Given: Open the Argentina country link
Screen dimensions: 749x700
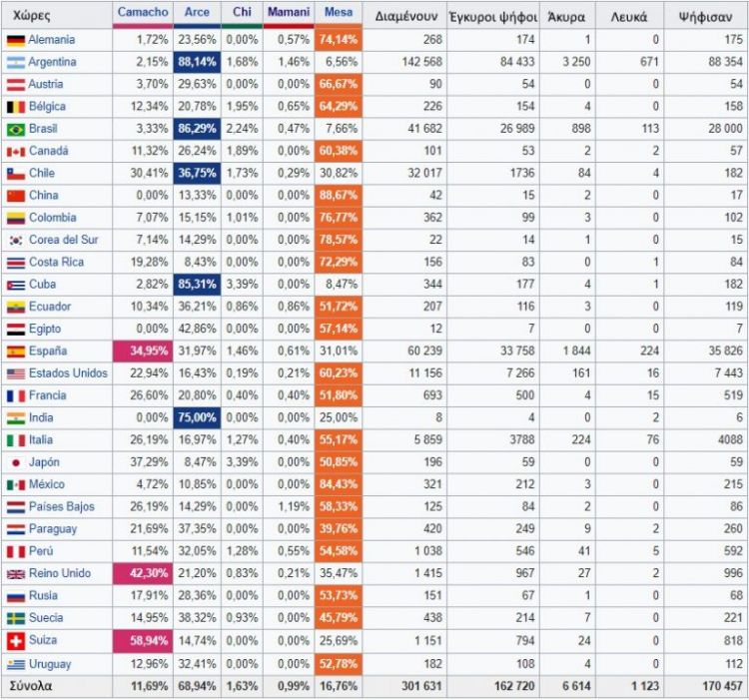Looking at the screenshot, I should tap(52, 62).
